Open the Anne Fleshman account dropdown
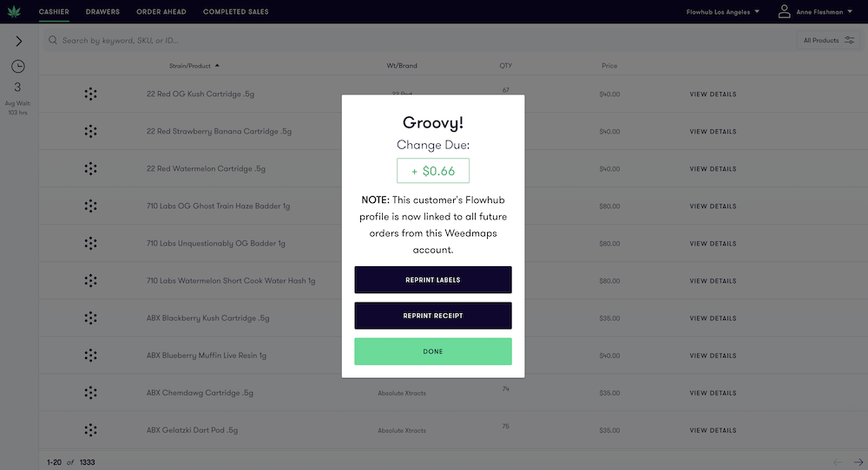 tap(825, 11)
